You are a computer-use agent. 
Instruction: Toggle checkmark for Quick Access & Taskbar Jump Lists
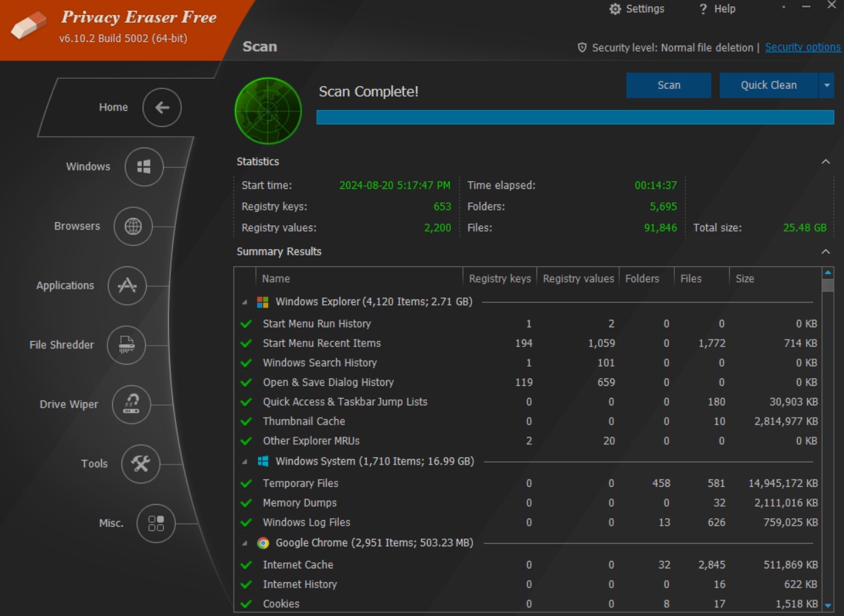(246, 402)
